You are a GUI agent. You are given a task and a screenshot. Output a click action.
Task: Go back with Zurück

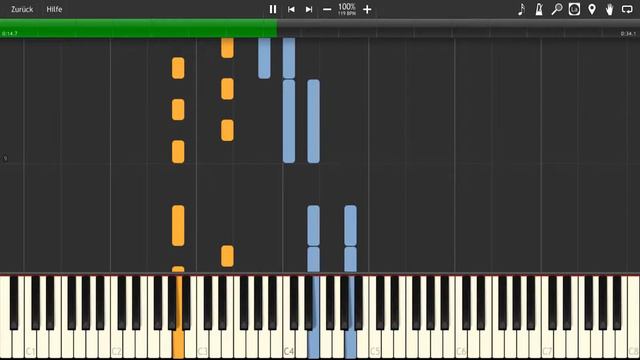[x=22, y=9]
